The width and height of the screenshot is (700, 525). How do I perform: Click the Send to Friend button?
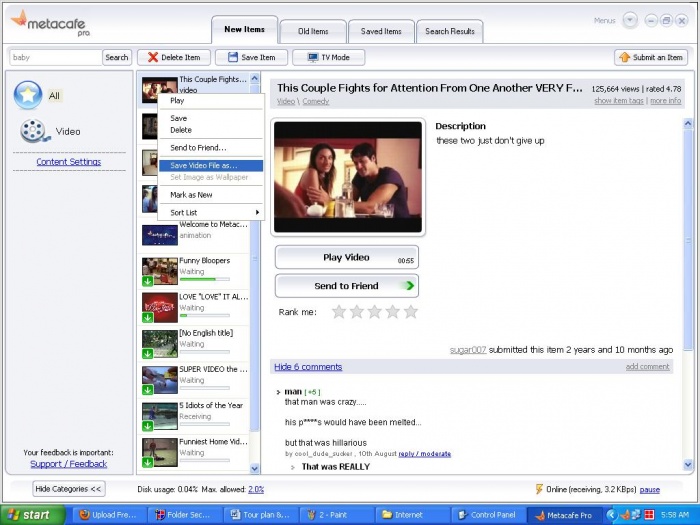coord(346,286)
